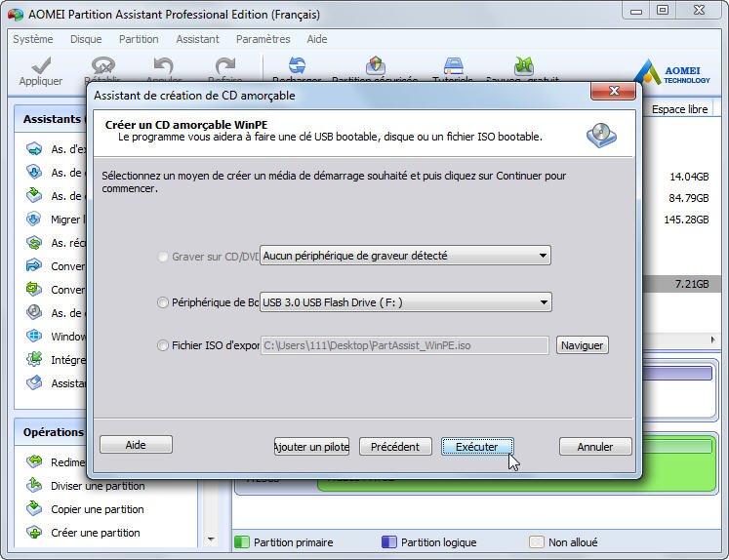Click the Sauveg. gratuit toolbar icon
The image size is (729, 560).
tap(523, 65)
